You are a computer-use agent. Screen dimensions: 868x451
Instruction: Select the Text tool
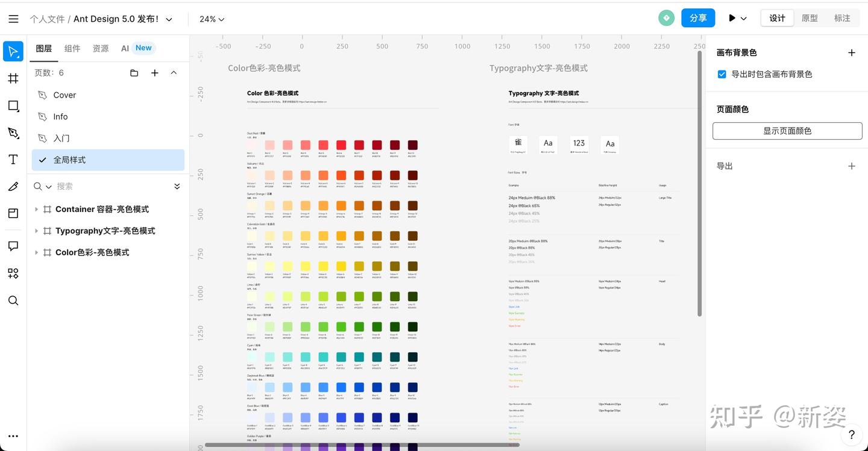[x=13, y=160]
